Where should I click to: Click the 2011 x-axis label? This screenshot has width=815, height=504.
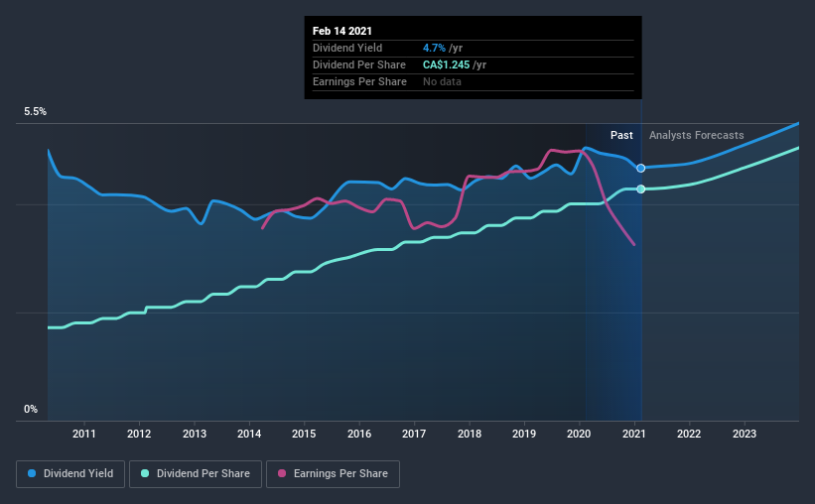[84, 434]
